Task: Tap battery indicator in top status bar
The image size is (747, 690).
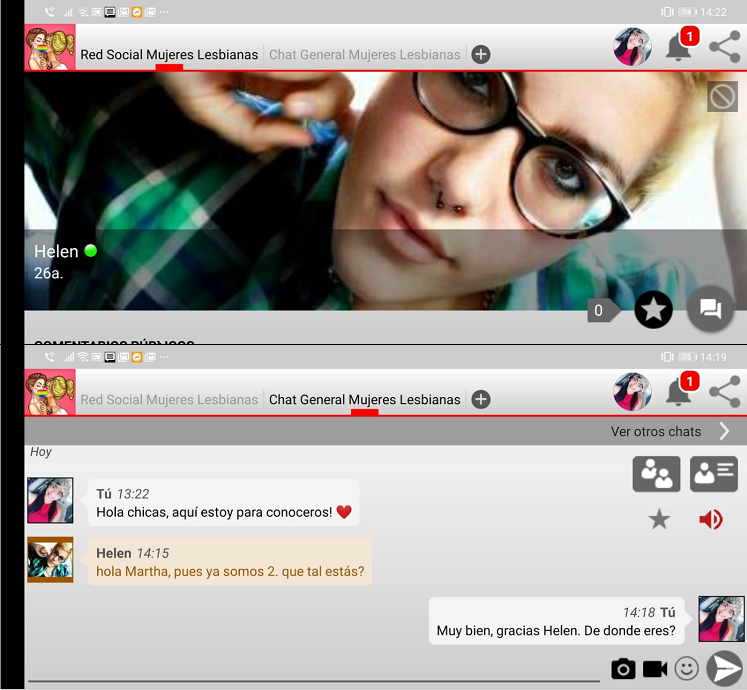Action: 686,12
